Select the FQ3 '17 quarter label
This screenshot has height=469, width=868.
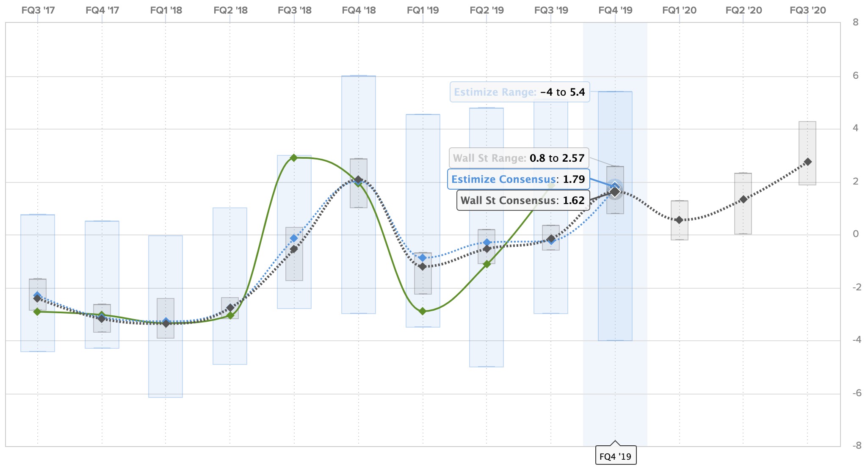[38, 10]
